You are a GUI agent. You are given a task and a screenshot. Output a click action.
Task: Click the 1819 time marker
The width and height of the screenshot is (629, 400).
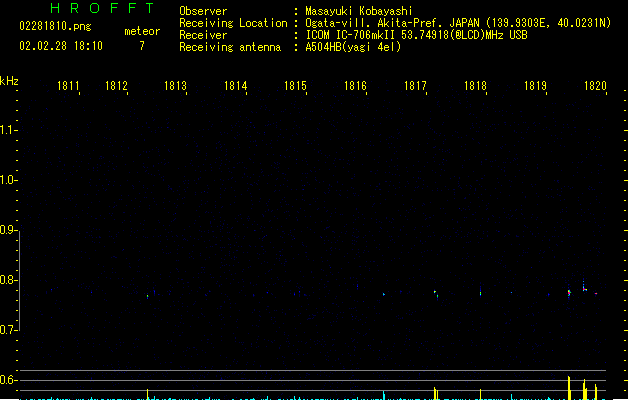(536, 86)
